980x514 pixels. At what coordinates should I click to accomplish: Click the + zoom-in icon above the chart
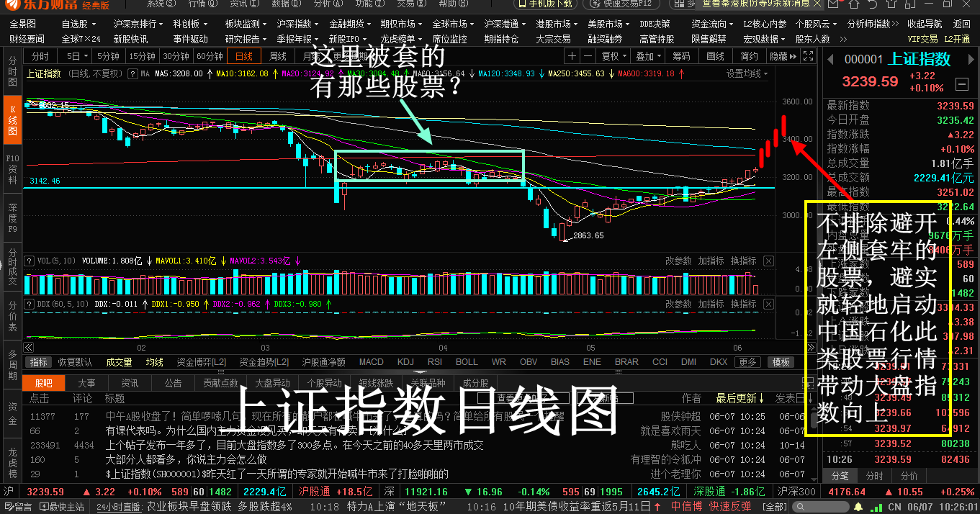[x=572, y=56]
